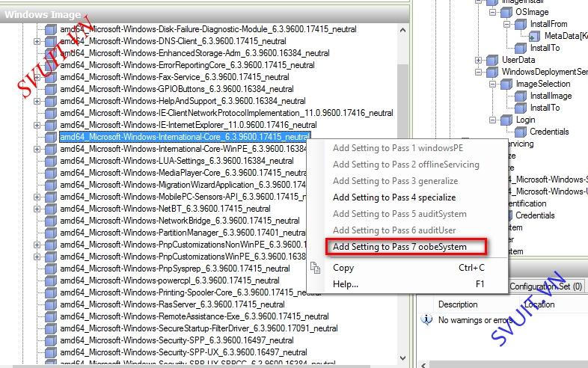This screenshot has height=368, width=588.
Task: Click the icon next to Microsoft-Windows-HelpAndSupport
Action: 51,101
